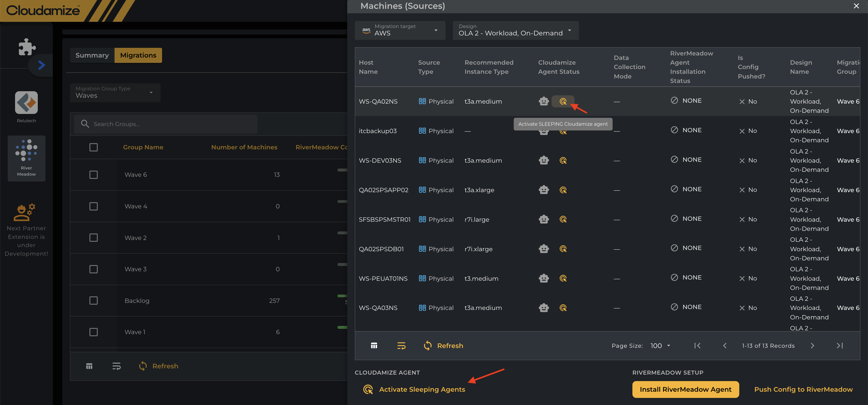Open the Design OLA 2 dropdown

[515, 30]
